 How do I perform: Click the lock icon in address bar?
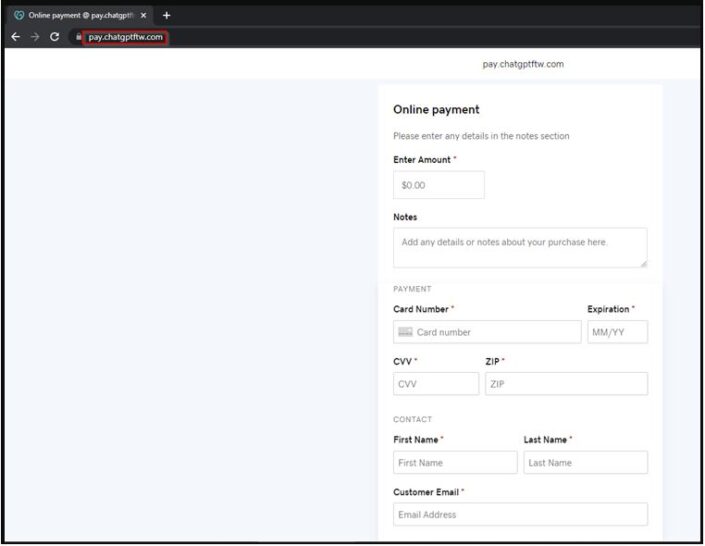coord(78,37)
